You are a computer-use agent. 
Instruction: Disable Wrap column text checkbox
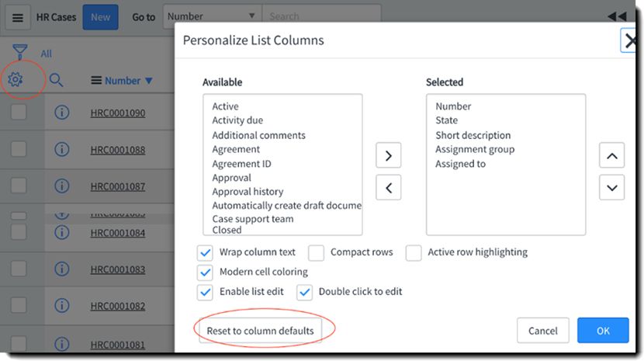coord(205,252)
